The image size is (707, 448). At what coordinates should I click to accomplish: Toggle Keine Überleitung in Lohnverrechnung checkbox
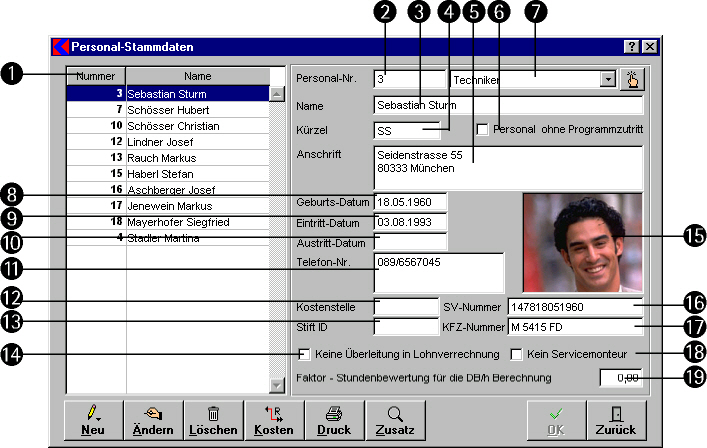[305, 353]
